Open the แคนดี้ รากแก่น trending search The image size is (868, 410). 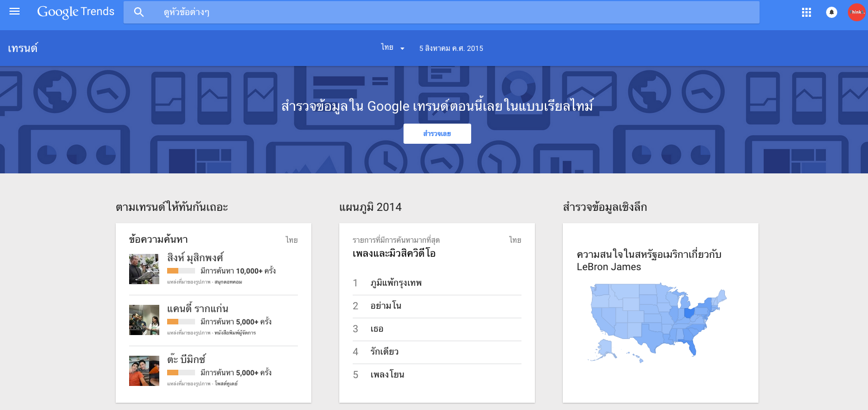point(197,309)
